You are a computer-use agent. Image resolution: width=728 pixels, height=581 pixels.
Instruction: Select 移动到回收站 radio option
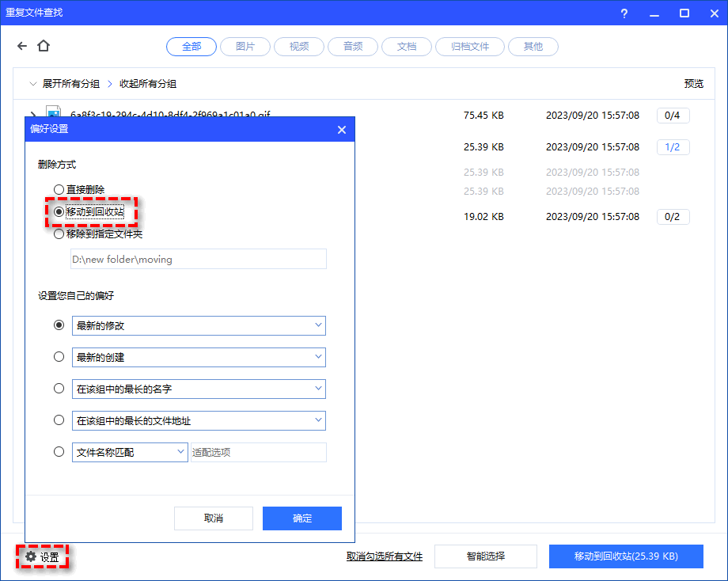coord(59,212)
